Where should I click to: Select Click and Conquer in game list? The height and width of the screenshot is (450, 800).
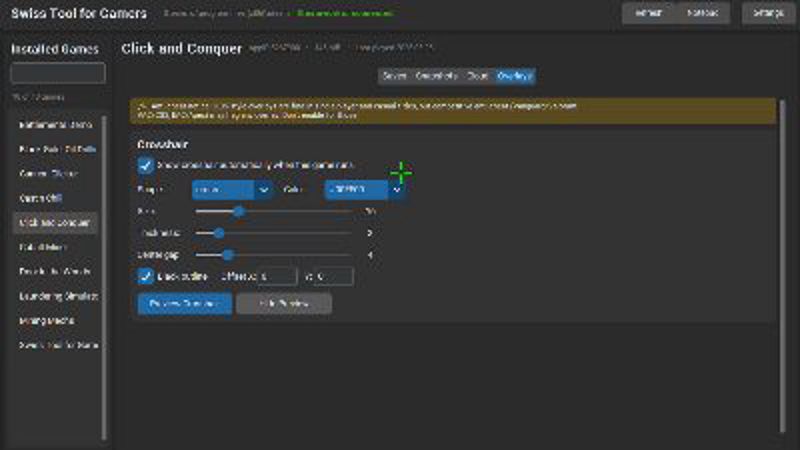[55, 223]
